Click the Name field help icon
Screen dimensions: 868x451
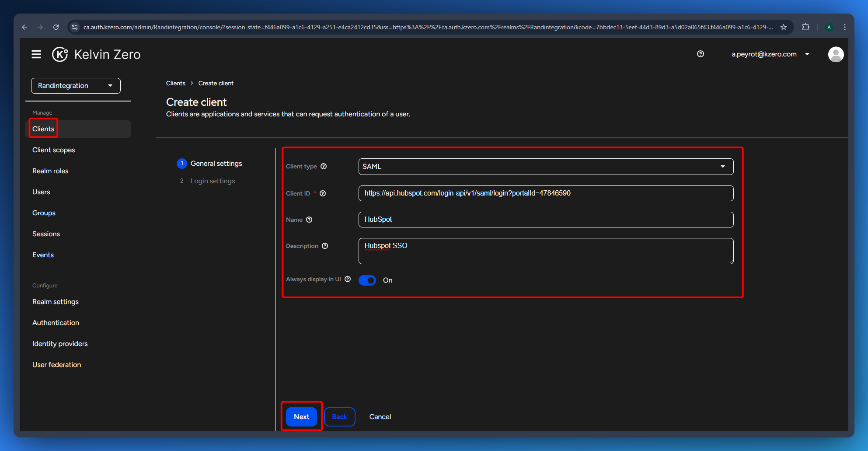[309, 220]
